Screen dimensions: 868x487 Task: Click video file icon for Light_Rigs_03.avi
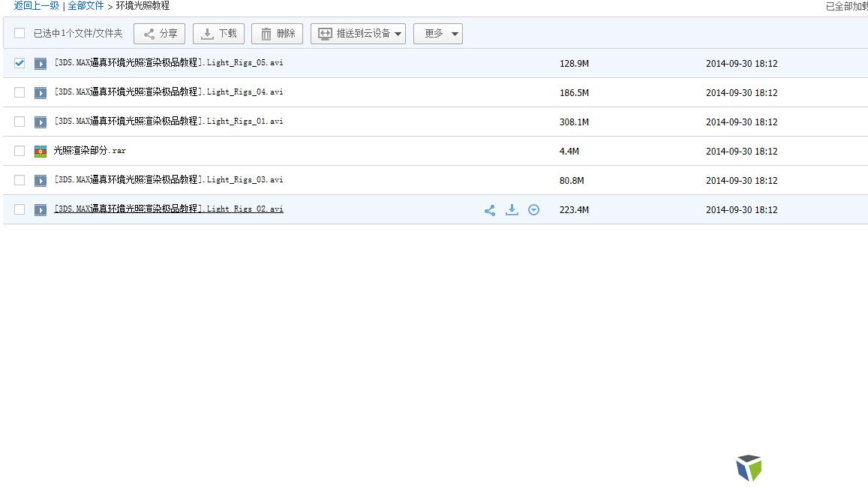(x=41, y=181)
